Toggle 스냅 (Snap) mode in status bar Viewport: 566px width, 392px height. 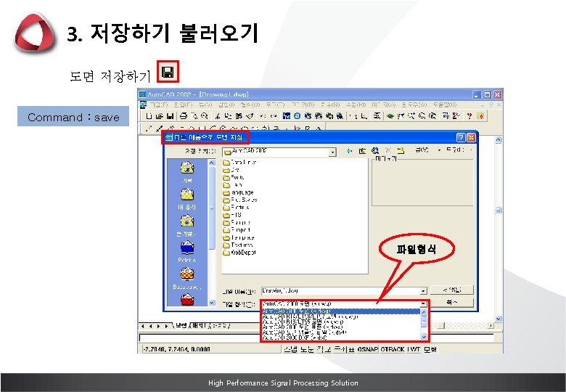click(x=290, y=349)
